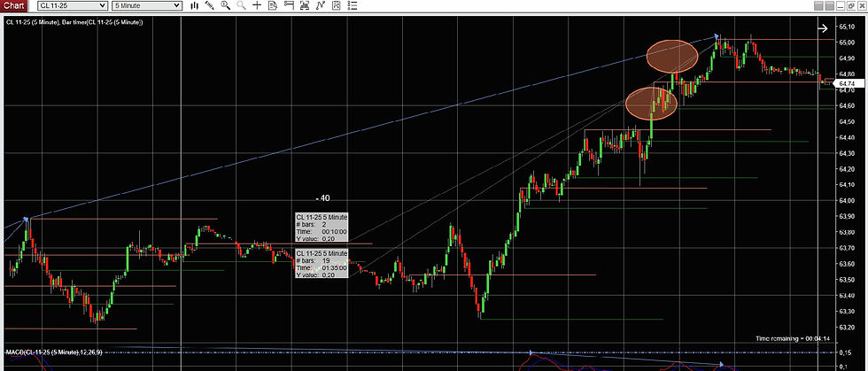
Task: Minimize the chart window
Action: pyautogui.click(x=841, y=5)
